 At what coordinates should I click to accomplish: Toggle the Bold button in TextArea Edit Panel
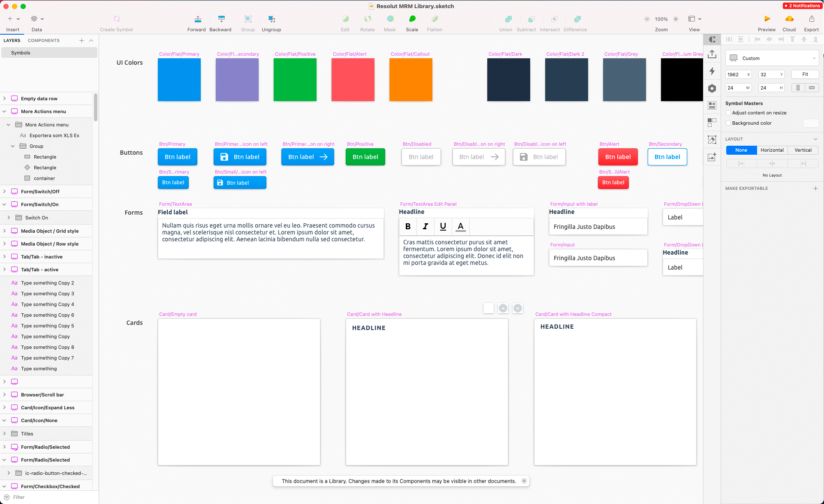pyautogui.click(x=408, y=226)
